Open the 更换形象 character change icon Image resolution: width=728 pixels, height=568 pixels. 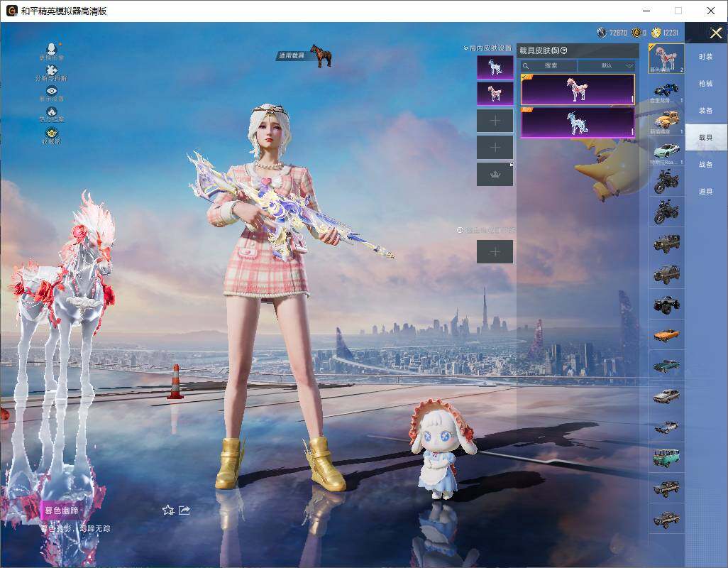[52, 49]
